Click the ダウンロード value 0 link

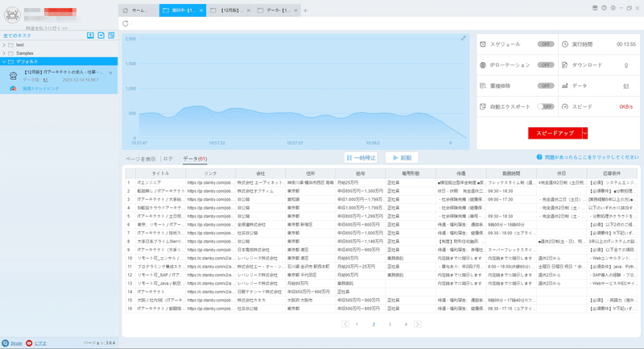(626, 65)
